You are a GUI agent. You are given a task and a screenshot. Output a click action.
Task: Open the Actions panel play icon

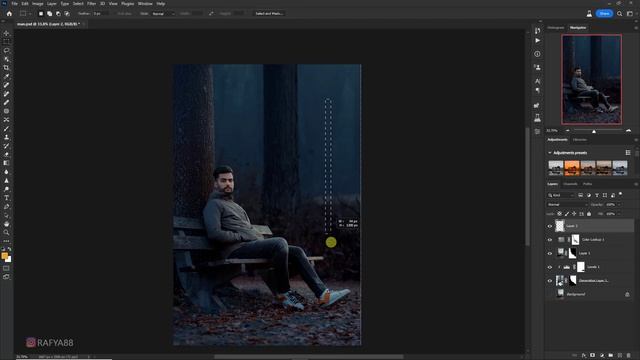click(x=537, y=40)
